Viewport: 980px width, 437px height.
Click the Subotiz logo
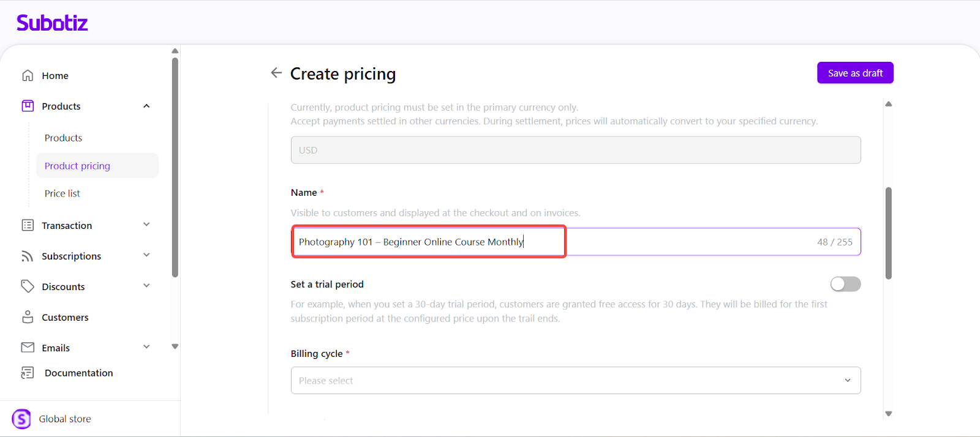52,23
